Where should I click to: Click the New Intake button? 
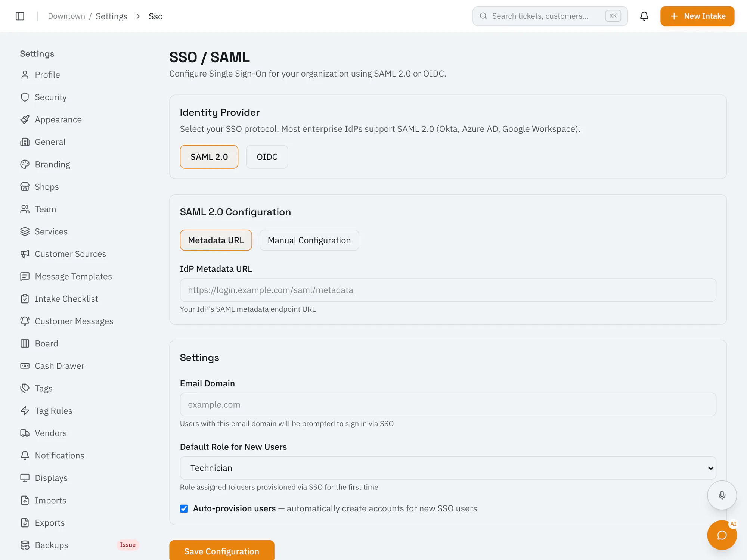697,16
